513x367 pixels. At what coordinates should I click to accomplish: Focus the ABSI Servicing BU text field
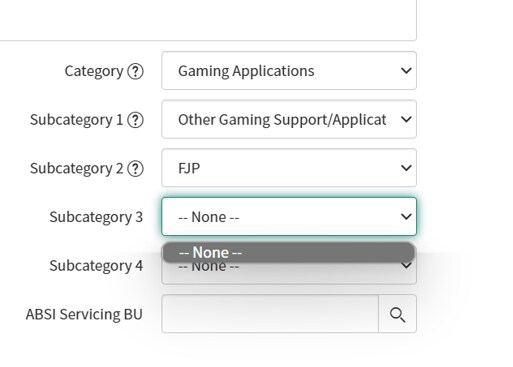(x=270, y=314)
